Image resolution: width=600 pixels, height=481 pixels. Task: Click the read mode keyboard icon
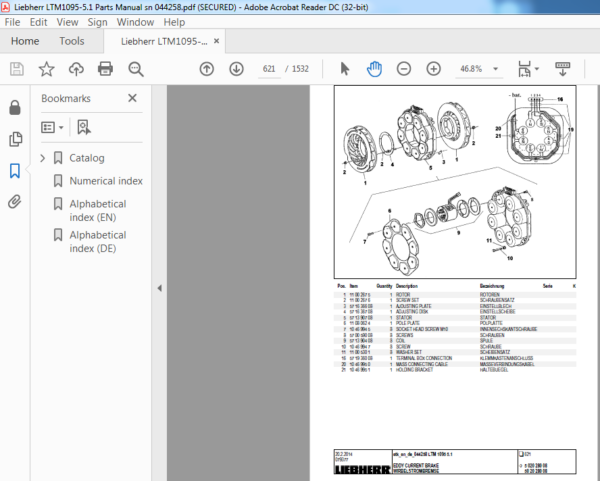[x=562, y=69]
